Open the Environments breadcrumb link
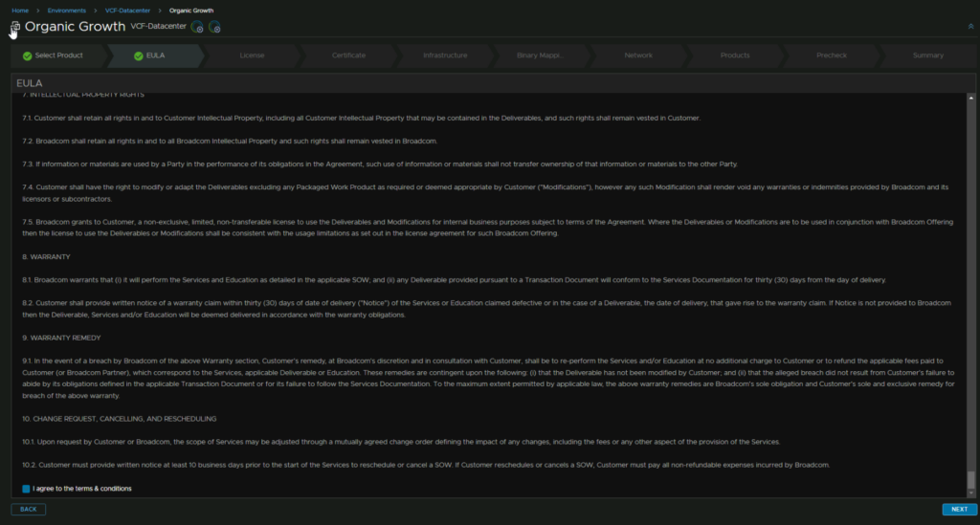The width and height of the screenshot is (980, 525). click(x=67, y=11)
